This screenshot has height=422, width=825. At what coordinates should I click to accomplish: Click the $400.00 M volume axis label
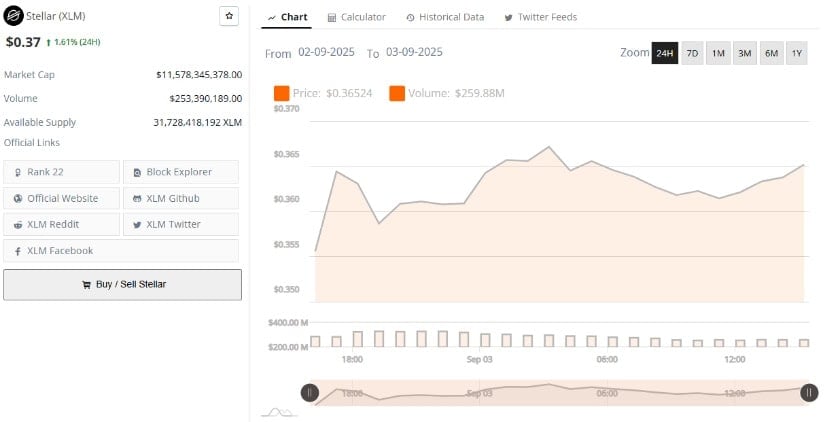pos(288,323)
